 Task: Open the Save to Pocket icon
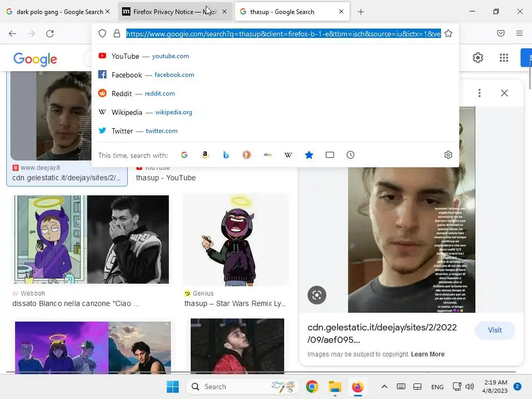[501, 33]
